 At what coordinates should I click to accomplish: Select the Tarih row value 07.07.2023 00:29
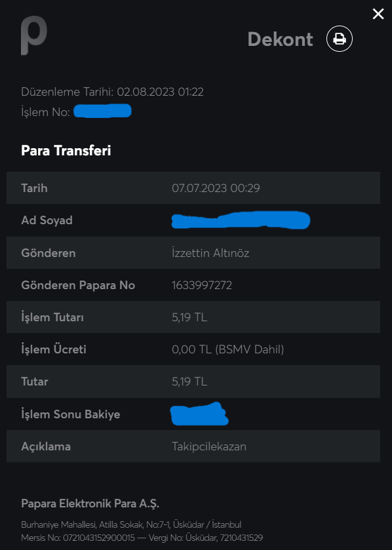tap(216, 188)
